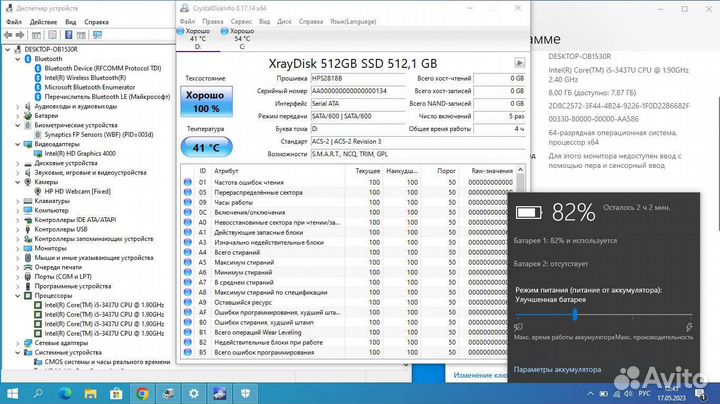Image resolution: width=720 pixels, height=404 pixels.
Task: Open Параметры аккумулятора link
Action: point(557,369)
